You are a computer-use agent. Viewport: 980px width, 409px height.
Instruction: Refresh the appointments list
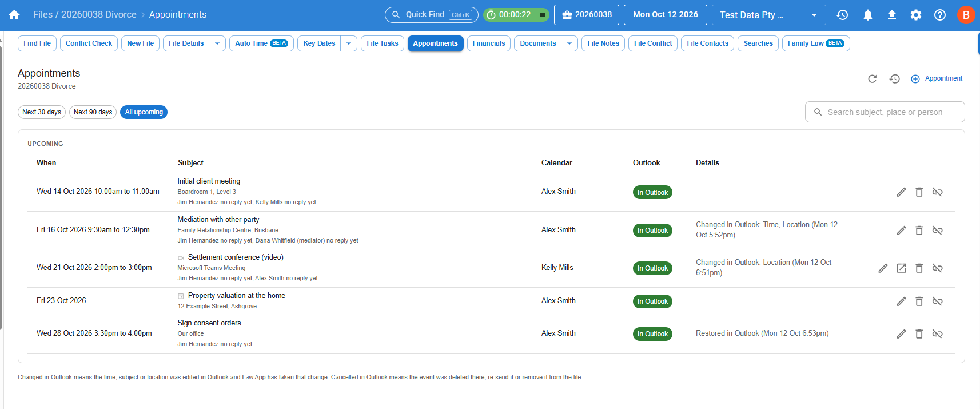[x=872, y=79]
